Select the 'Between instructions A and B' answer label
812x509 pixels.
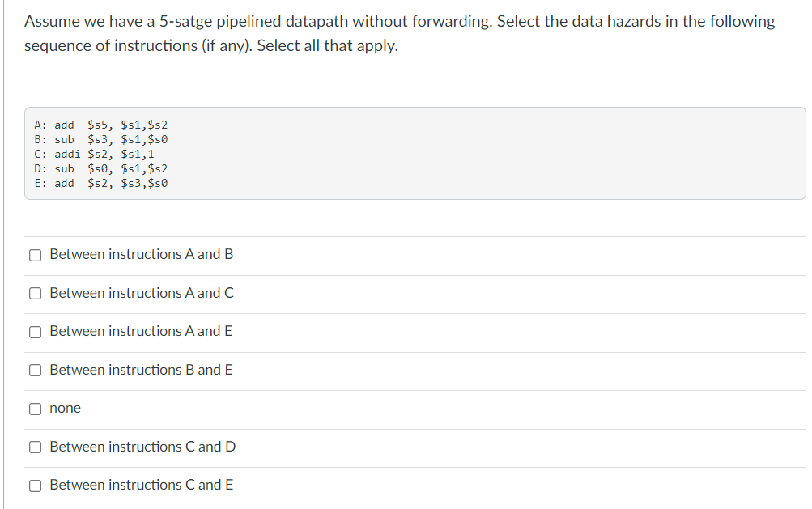[142, 254]
